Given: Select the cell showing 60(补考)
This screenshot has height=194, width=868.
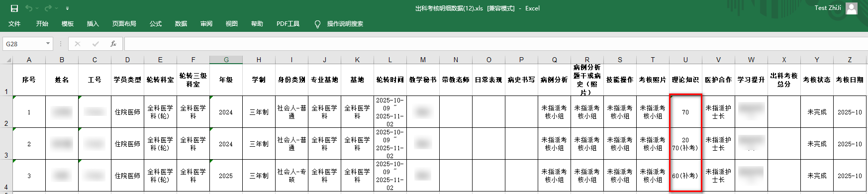Looking at the screenshot, I should [x=685, y=176].
